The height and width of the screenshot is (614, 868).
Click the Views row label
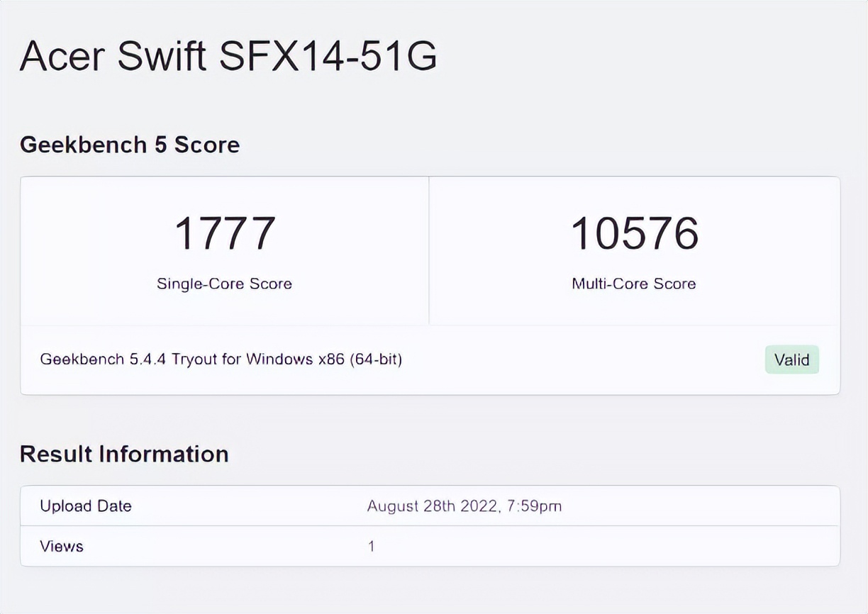tap(62, 546)
